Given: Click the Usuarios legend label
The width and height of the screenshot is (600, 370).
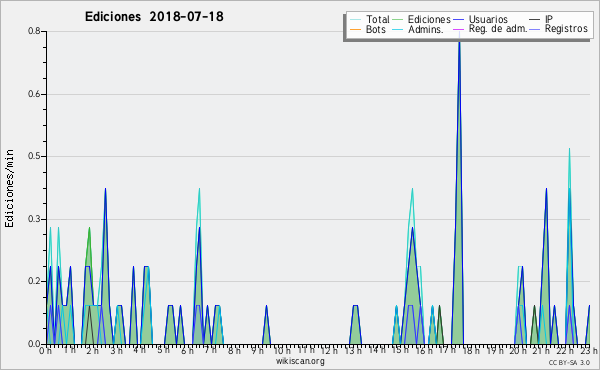Looking at the screenshot, I should 488,19.
